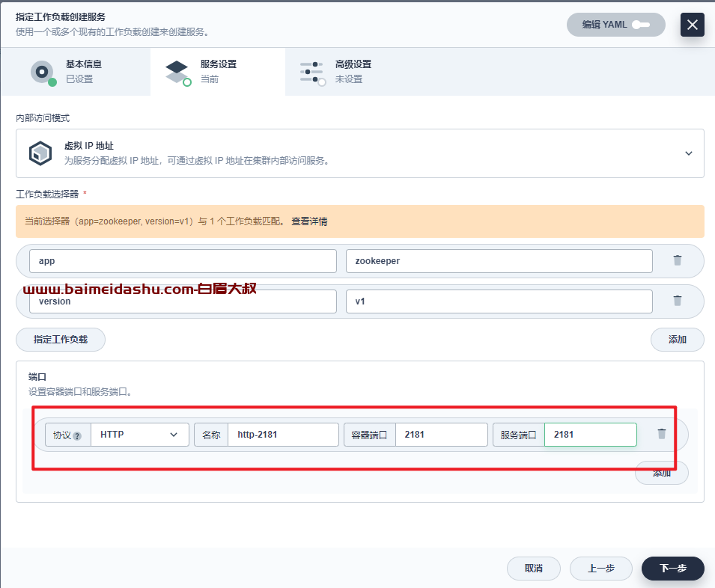
Task: Open the 服务设置 step tab
Action: (218, 72)
